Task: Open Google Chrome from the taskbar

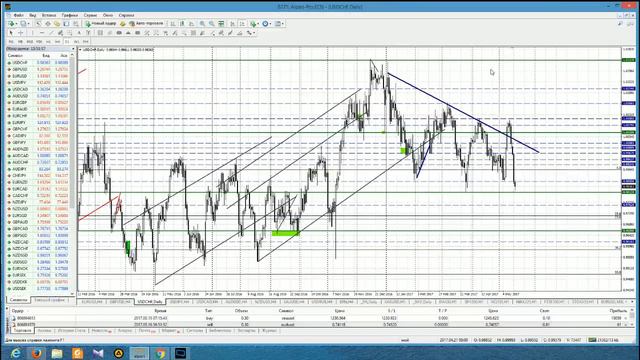Action: point(160,353)
